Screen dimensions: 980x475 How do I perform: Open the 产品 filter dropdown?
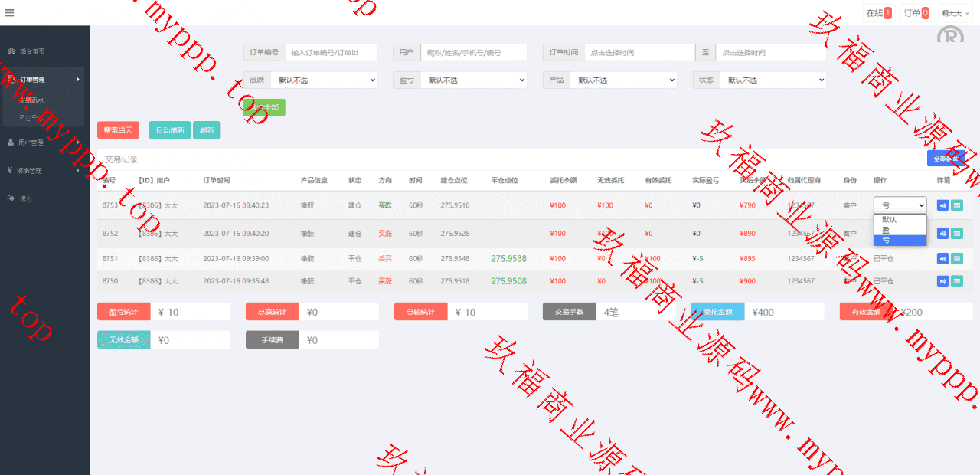[x=623, y=80]
